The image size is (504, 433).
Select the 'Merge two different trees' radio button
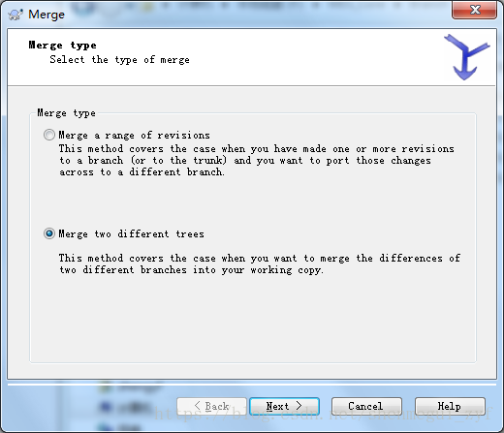(x=49, y=233)
